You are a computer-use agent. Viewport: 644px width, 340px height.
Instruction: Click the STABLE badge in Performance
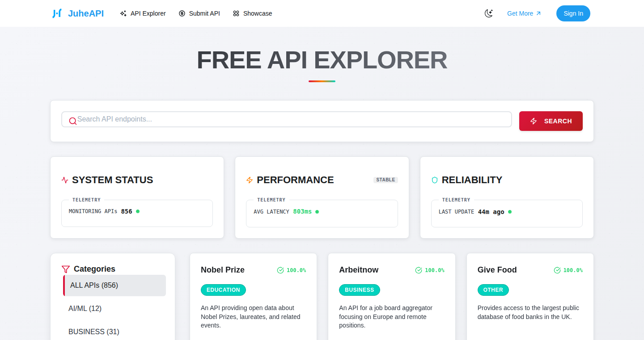click(386, 180)
